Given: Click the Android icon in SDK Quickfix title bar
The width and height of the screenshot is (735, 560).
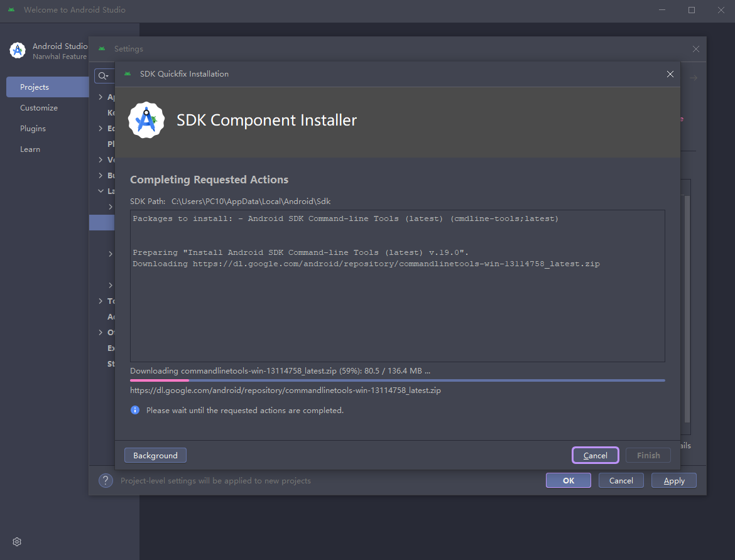Looking at the screenshot, I should click(x=128, y=74).
